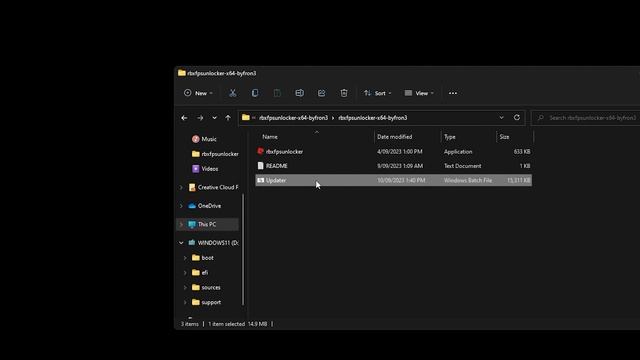Open recent locations chevron dropdown

click(x=214, y=118)
